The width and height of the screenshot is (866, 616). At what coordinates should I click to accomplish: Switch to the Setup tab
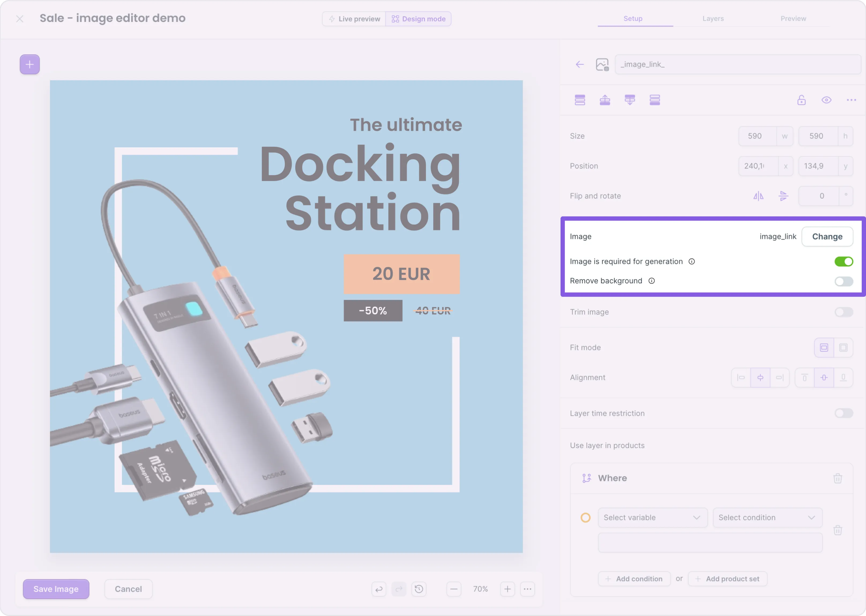(633, 18)
